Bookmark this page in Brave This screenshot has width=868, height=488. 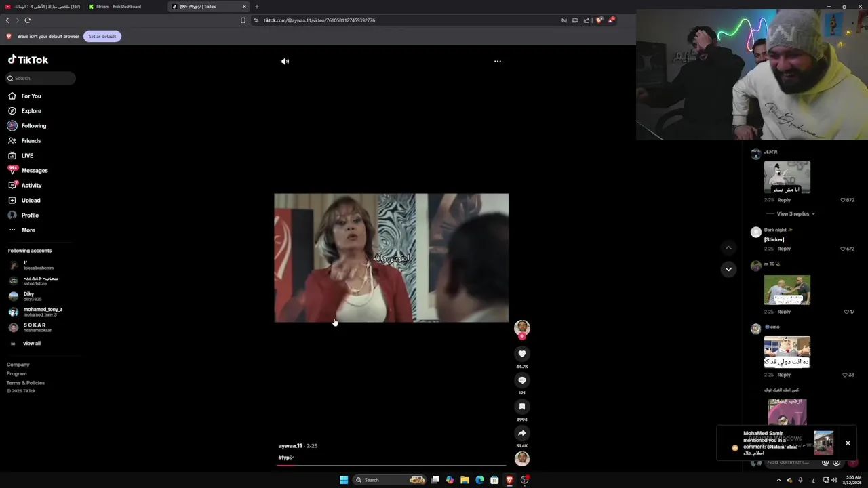pyautogui.click(x=243, y=20)
